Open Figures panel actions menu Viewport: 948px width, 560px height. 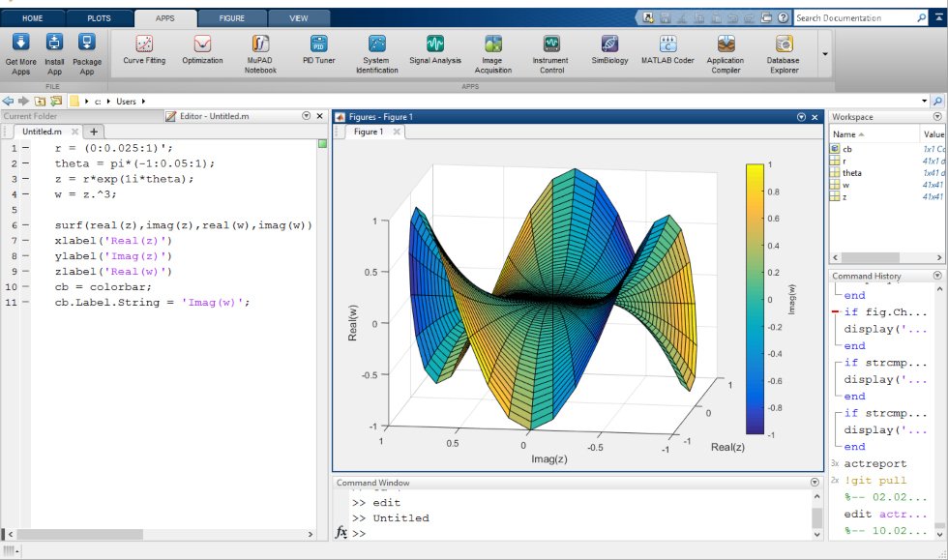801,117
